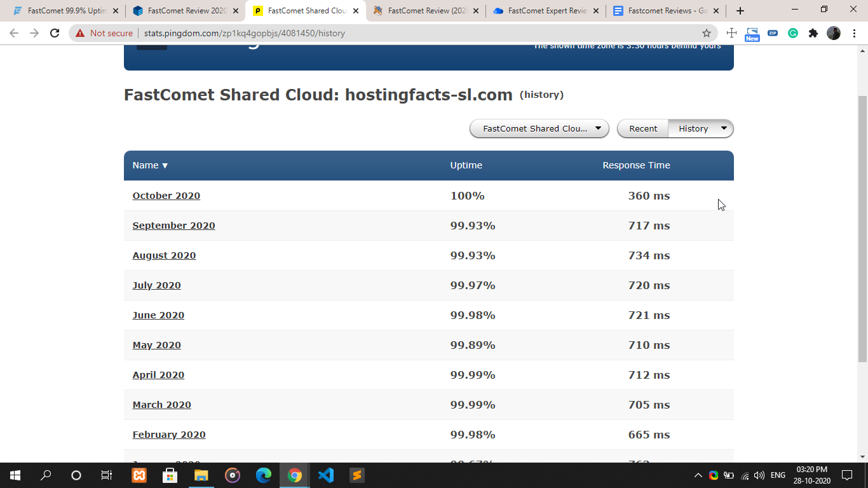Open the Windows Start menu
Viewport: 868px width, 488px height.
[15, 475]
